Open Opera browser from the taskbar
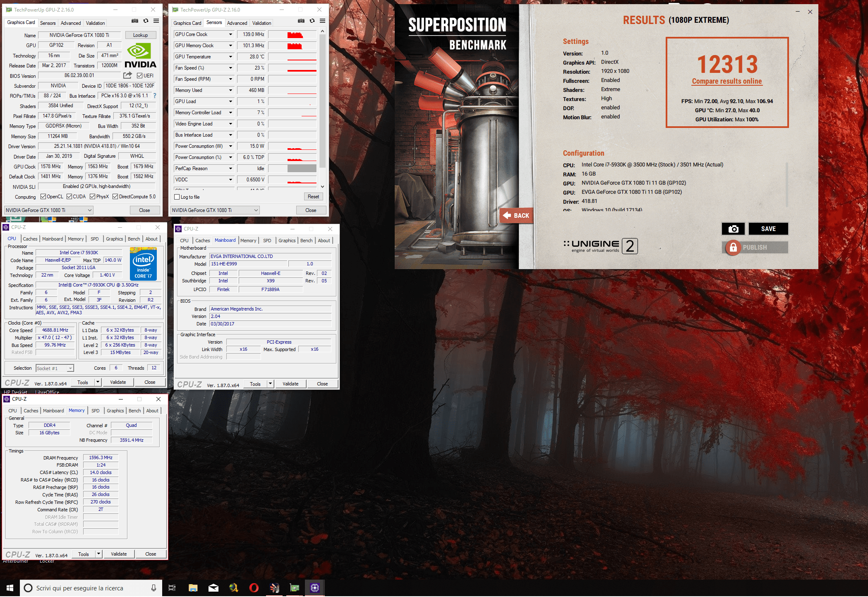This screenshot has height=597, width=868. click(254, 588)
